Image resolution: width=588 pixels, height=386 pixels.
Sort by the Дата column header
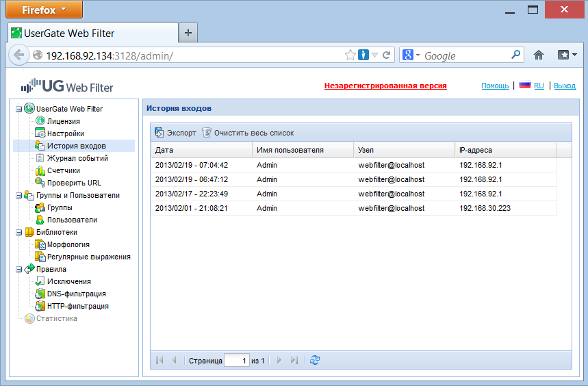click(x=202, y=150)
